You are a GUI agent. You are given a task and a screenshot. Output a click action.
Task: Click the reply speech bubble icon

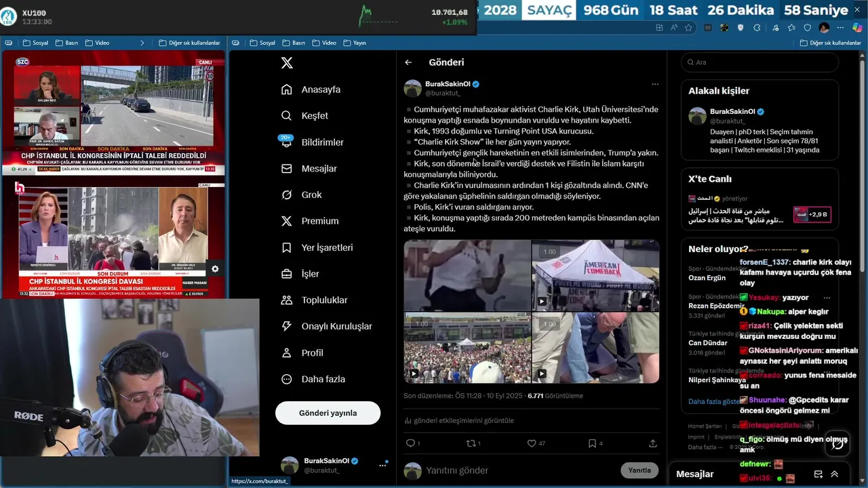[x=410, y=443]
